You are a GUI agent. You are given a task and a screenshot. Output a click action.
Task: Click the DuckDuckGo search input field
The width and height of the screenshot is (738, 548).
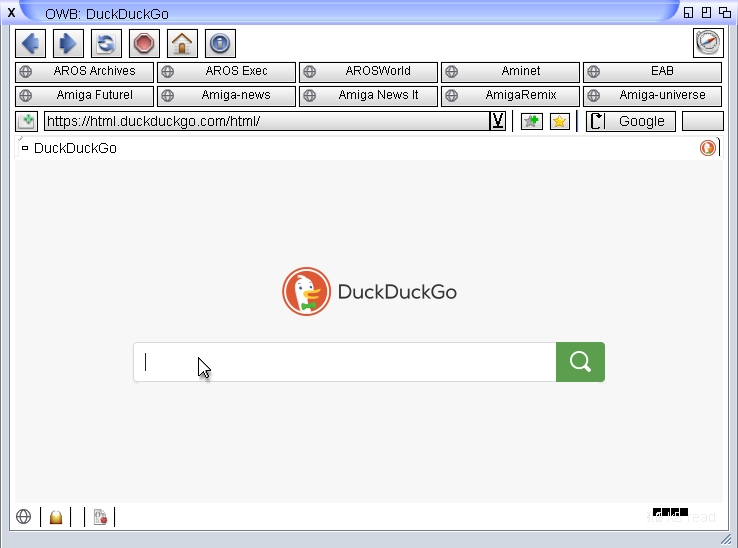(345, 362)
